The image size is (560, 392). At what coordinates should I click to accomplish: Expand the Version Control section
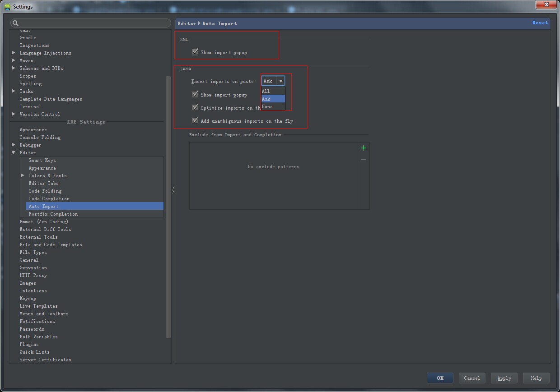point(14,114)
